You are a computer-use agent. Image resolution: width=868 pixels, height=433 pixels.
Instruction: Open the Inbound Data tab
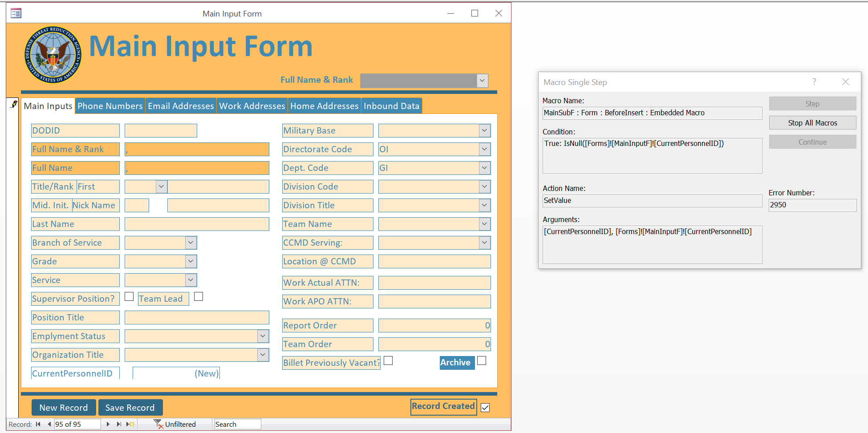pos(391,106)
